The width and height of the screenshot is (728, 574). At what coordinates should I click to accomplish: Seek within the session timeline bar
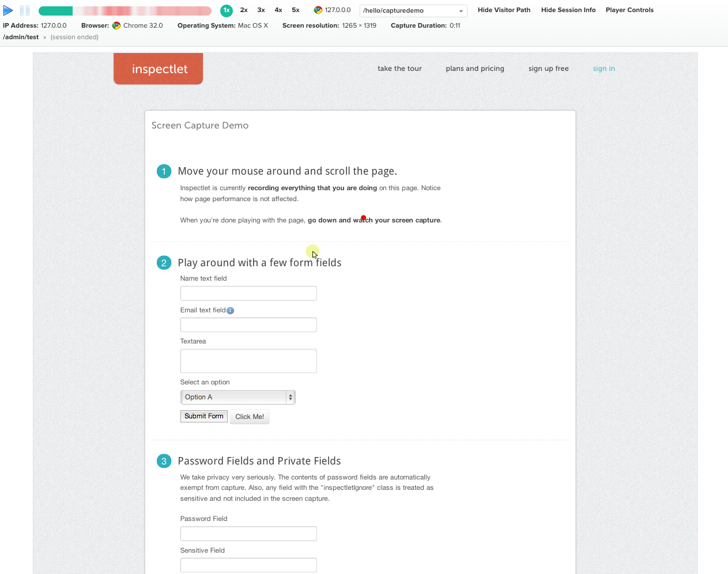click(x=125, y=11)
